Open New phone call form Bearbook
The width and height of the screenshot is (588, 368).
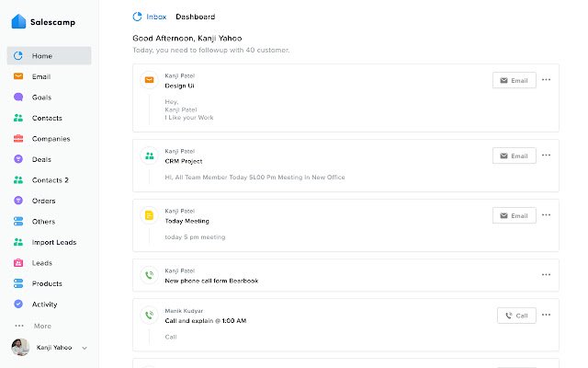(x=211, y=281)
